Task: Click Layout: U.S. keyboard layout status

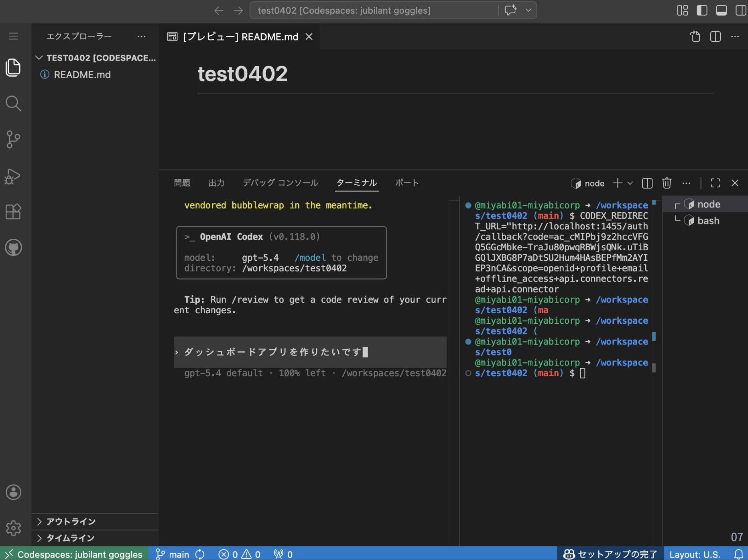Action: pos(695,554)
